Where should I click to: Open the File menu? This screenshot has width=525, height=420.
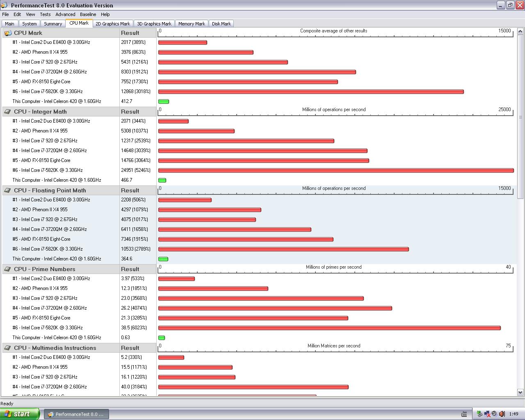(5, 14)
